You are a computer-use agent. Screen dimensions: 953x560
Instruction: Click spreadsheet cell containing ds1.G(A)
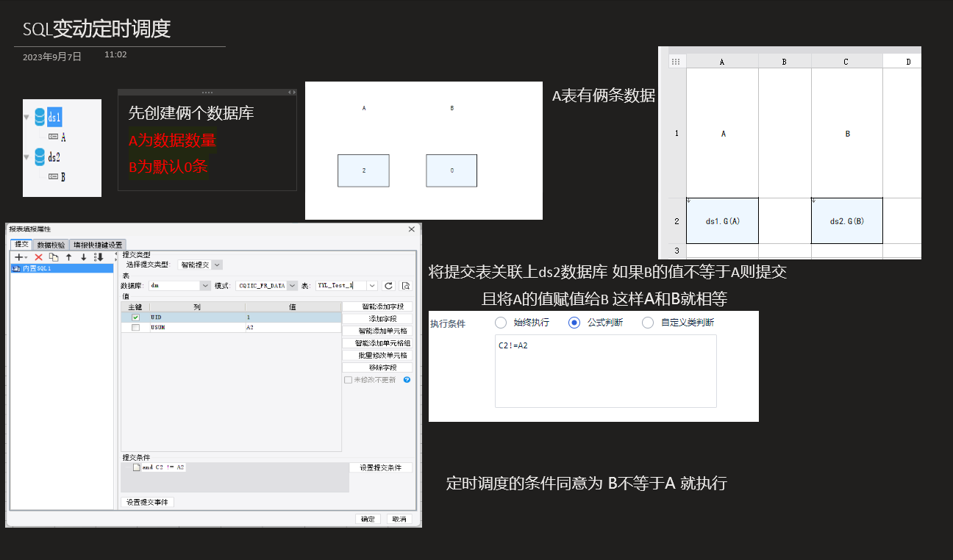[722, 220]
